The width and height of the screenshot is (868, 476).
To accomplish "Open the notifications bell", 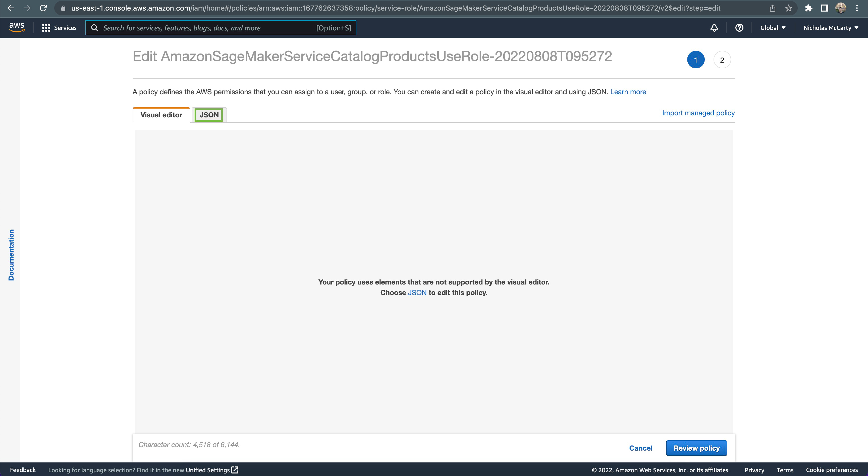I will click(x=714, y=28).
